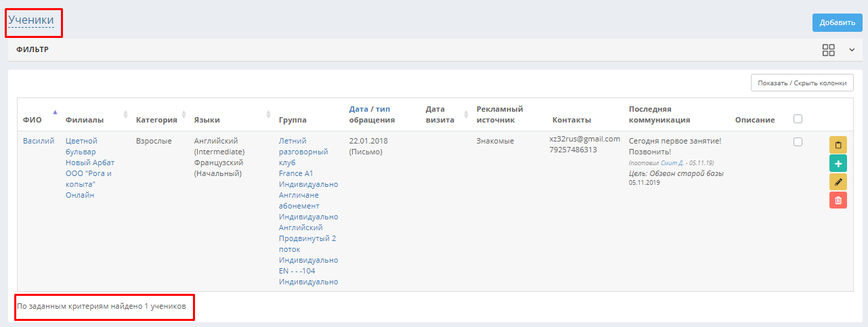Open the Английский Продвинутый 2 поток group link
This screenshot has width=868, height=327.
coord(307,238)
